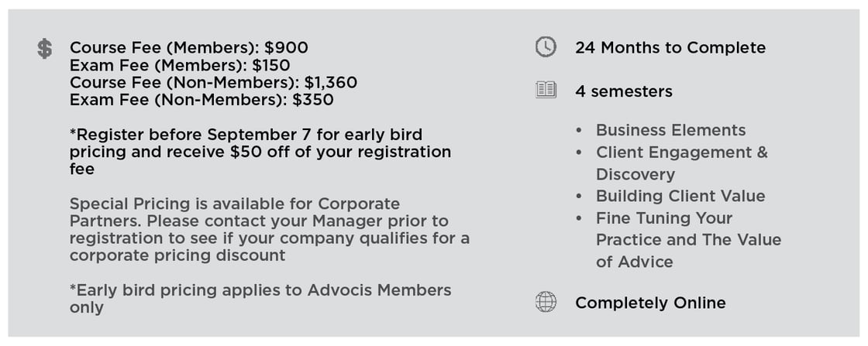This screenshot has width=868, height=346.
Task: Click the Course Fee (Non-Members): $1,360 line
Action: point(213,82)
